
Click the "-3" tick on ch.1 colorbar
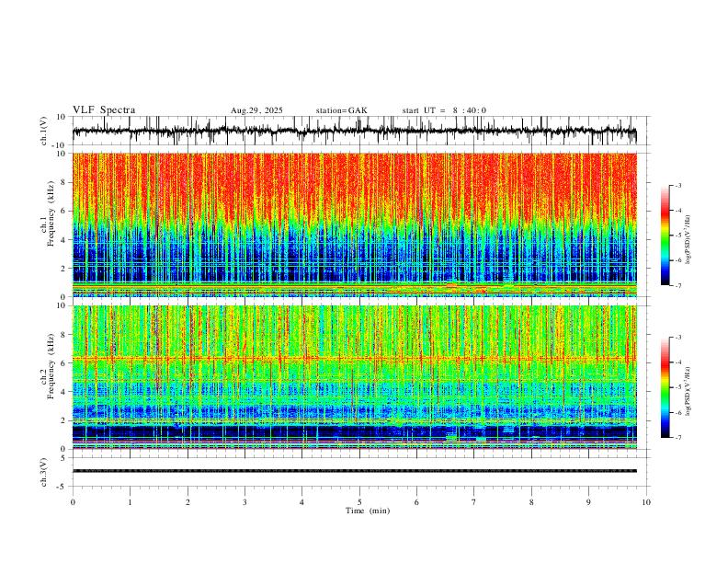tap(678, 185)
